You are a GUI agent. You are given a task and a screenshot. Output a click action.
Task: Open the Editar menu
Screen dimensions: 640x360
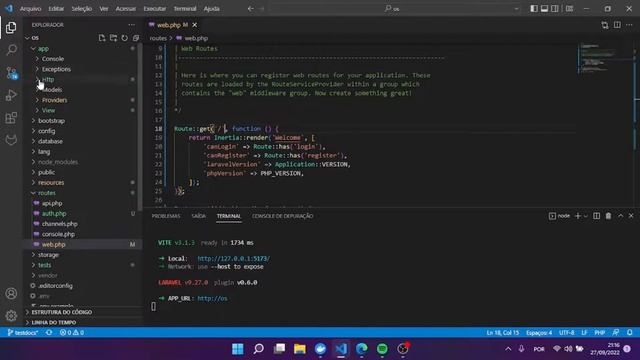[x=56, y=9]
